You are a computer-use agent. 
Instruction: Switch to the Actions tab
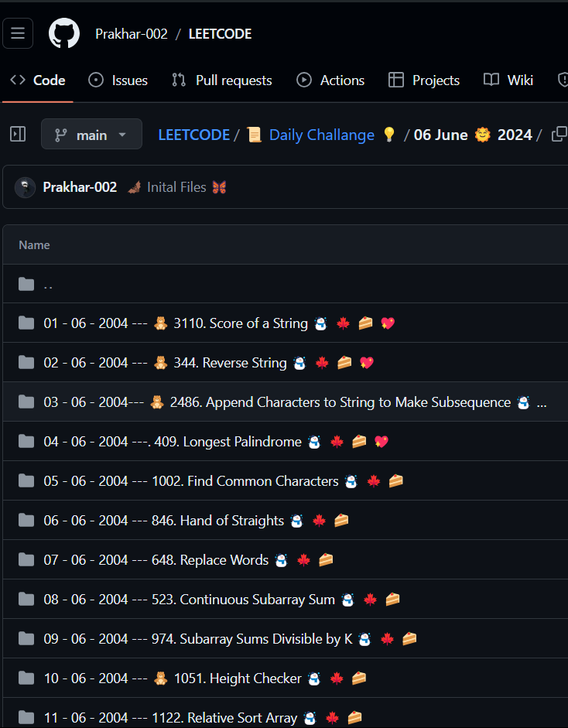[x=330, y=80]
